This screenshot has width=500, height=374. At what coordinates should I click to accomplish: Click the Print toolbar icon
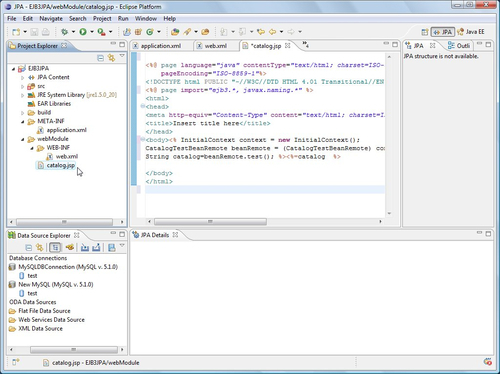pos(45,32)
